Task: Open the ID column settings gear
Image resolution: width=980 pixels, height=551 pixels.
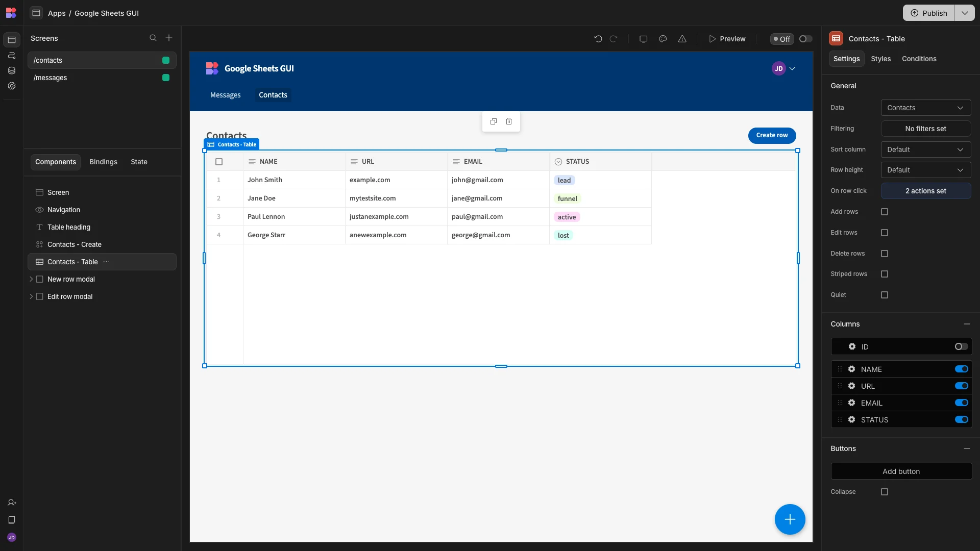Action: (x=852, y=346)
